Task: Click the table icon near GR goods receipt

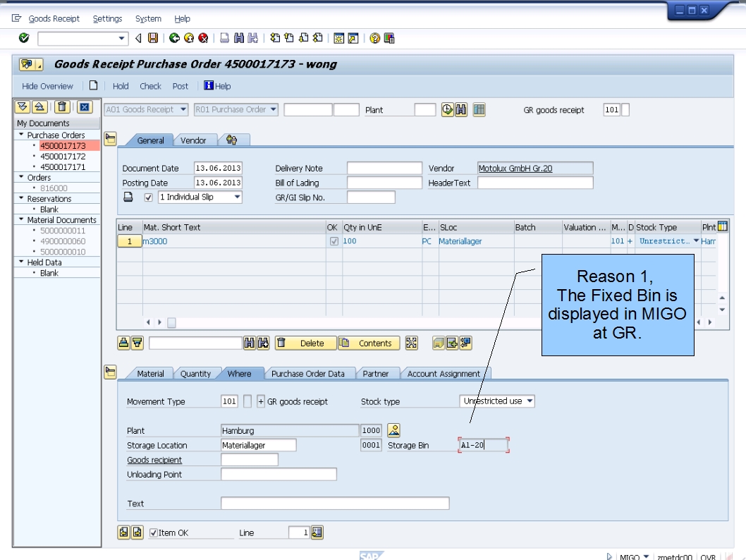Action: [x=479, y=110]
